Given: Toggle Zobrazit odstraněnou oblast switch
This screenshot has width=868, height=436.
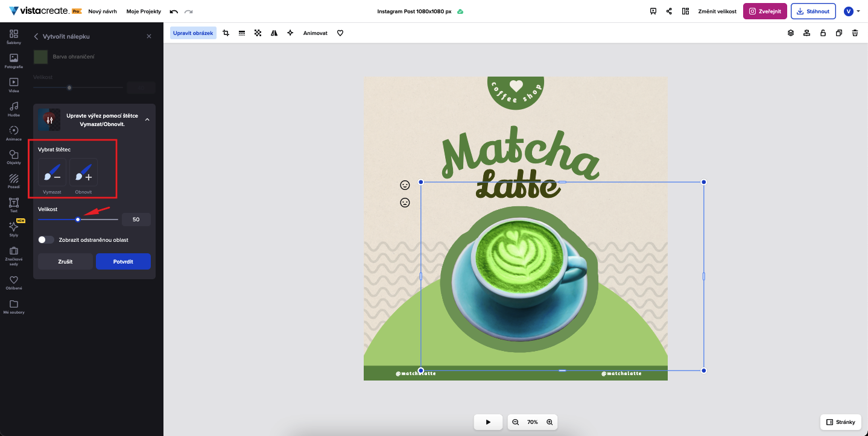Looking at the screenshot, I should tap(46, 239).
